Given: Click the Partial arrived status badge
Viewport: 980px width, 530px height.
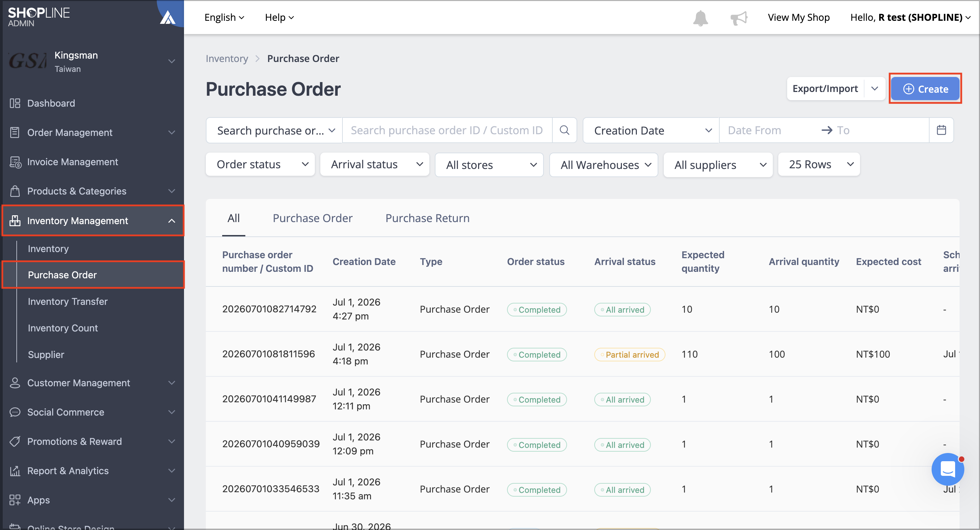Looking at the screenshot, I should point(630,354).
